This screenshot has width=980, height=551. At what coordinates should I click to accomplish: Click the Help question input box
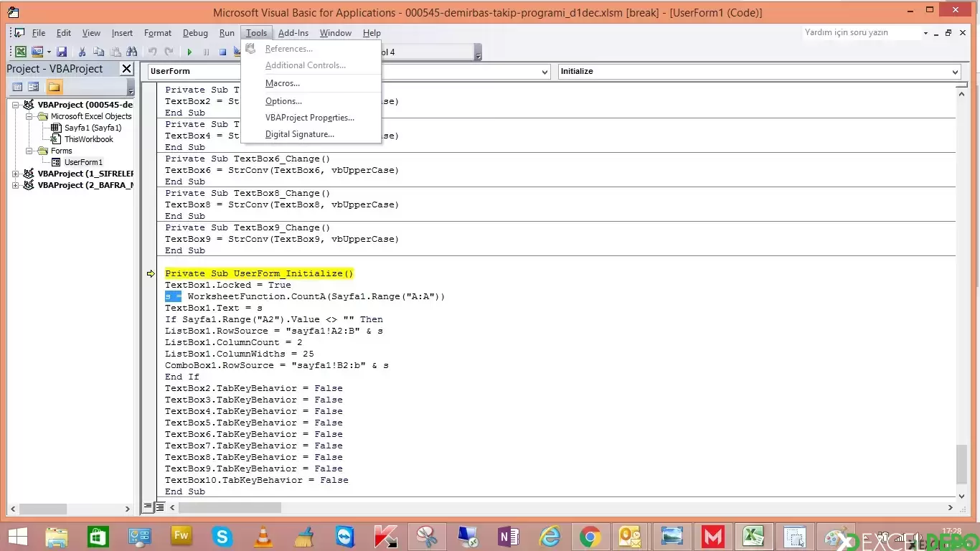point(861,33)
